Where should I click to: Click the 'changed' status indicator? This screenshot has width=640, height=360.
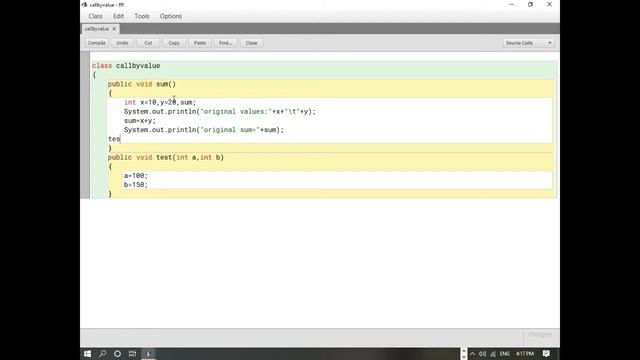pyautogui.click(x=540, y=334)
